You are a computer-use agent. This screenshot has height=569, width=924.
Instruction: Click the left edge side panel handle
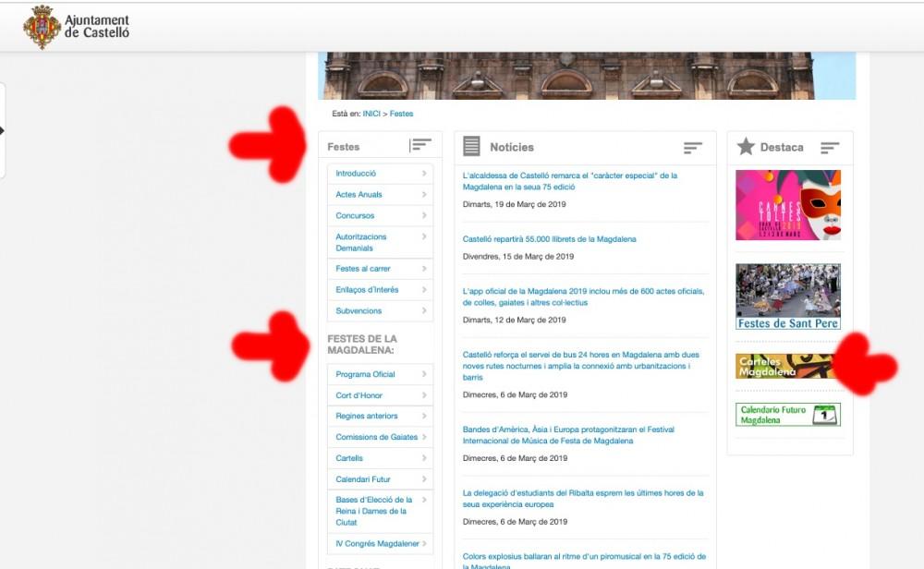tap(3, 130)
